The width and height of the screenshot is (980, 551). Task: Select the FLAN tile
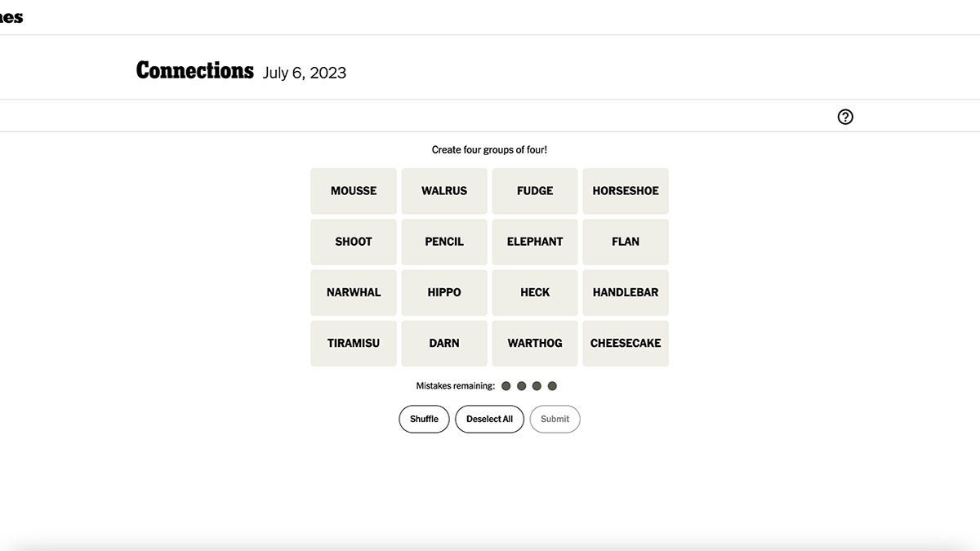(626, 242)
